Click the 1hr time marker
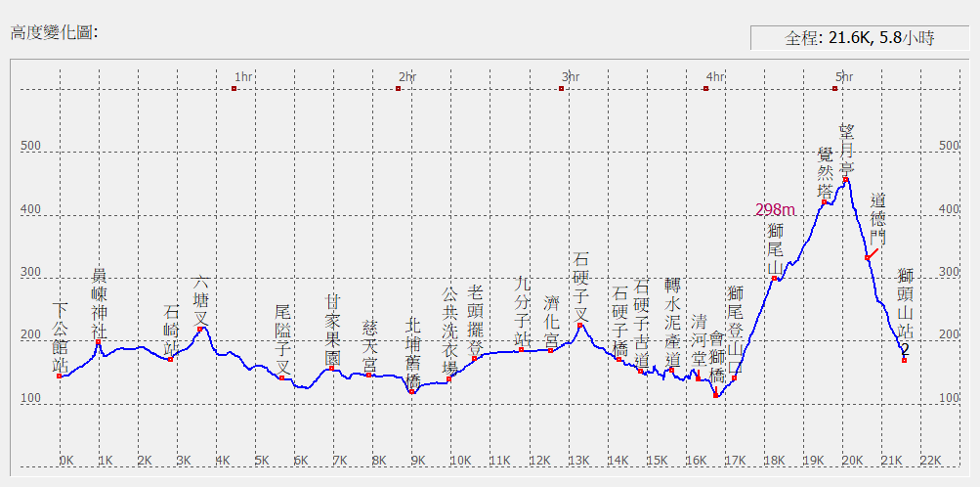The width and height of the screenshot is (980, 487). pyautogui.click(x=234, y=89)
